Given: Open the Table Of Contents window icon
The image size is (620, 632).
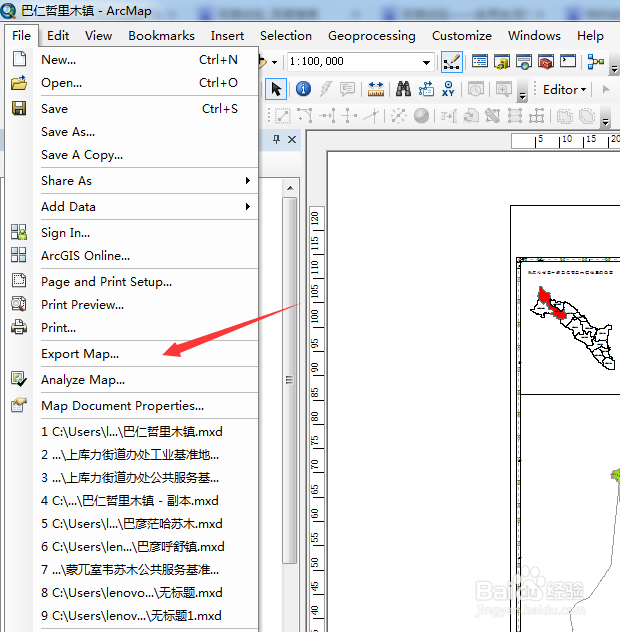Looking at the screenshot, I should (480, 62).
